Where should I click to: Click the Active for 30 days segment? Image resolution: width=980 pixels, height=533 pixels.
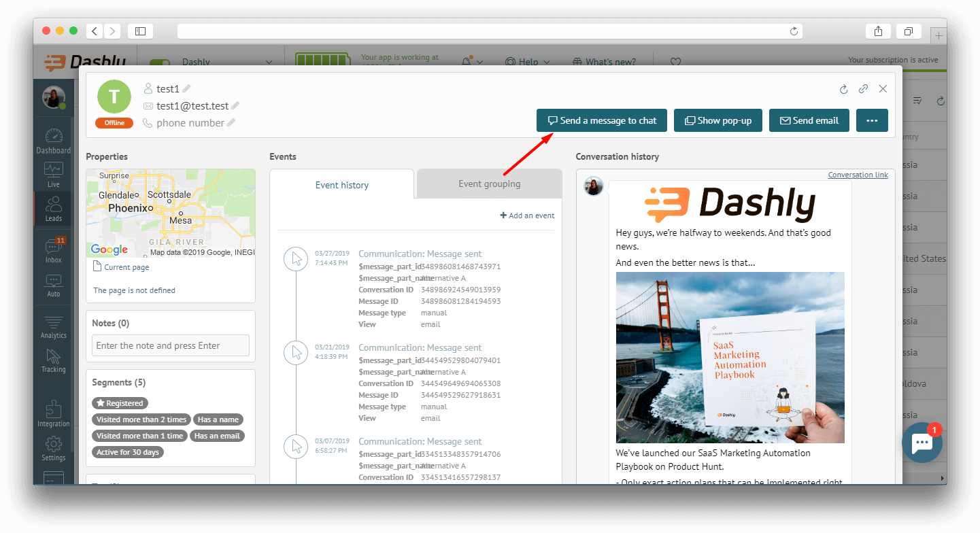(x=128, y=452)
